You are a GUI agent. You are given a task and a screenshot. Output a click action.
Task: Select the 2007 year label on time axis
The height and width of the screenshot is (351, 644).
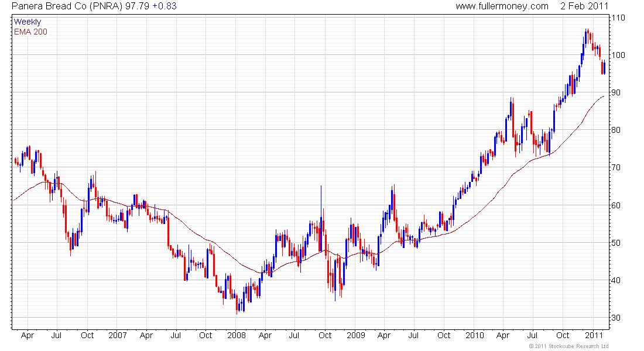click(x=118, y=335)
